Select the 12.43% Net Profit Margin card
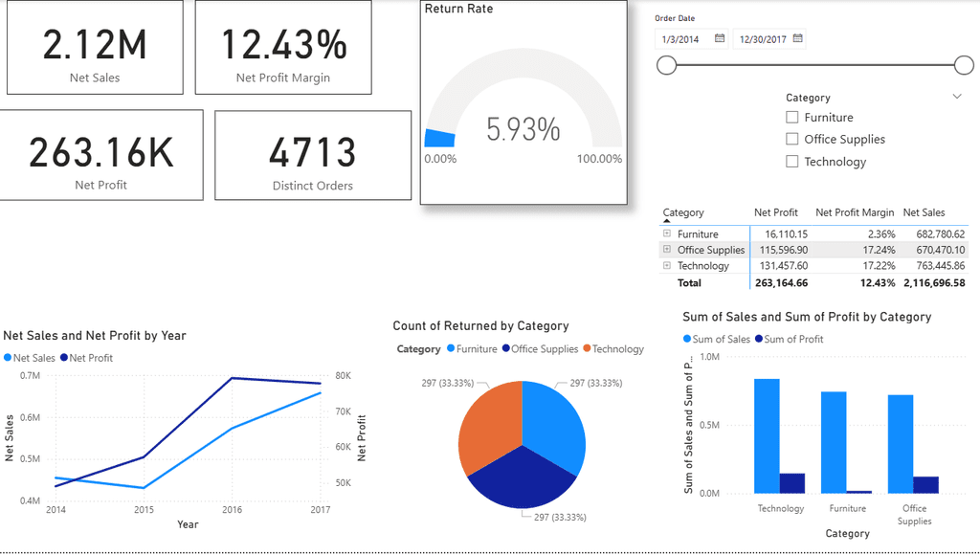 [283, 48]
